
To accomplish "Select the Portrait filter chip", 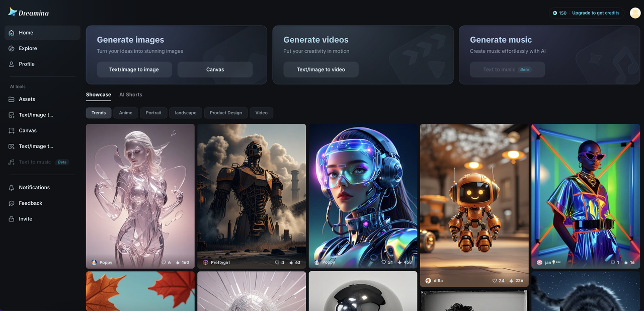I will (x=153, y=113).
